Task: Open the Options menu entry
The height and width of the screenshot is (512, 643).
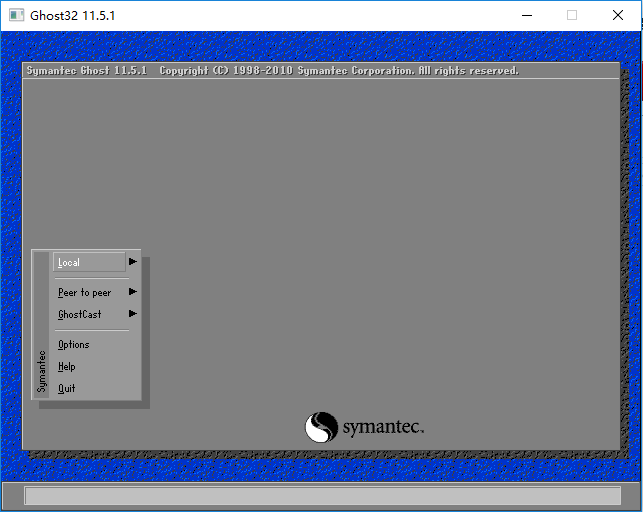Action: [73, 345]
